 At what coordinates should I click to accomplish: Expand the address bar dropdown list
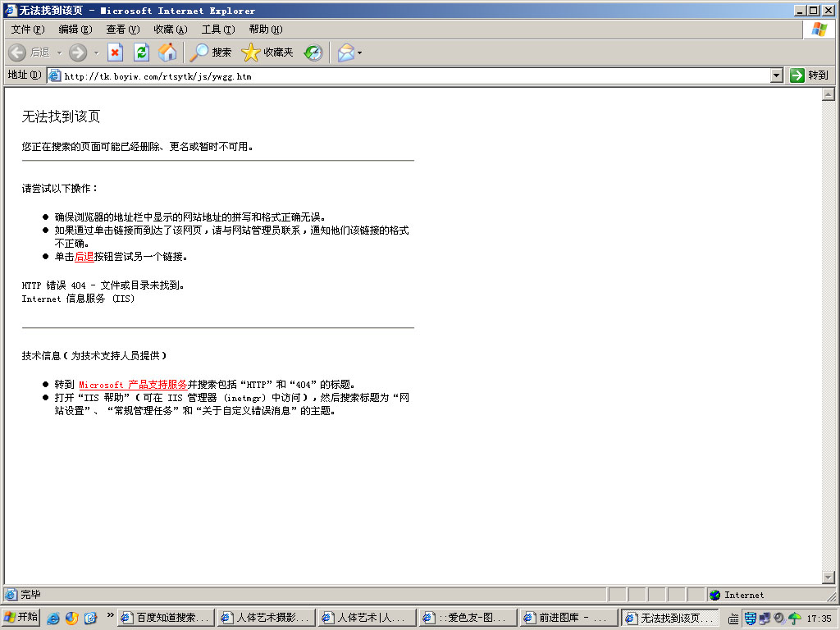pos(777,76)
